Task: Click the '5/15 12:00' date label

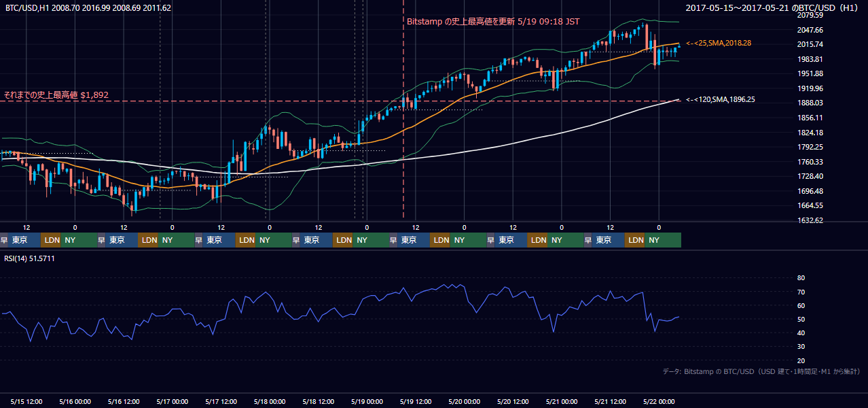Action: coord(26,402)
